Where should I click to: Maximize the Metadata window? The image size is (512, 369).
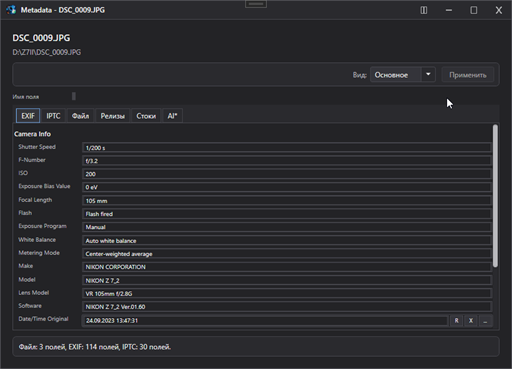[x=474, y=10]
